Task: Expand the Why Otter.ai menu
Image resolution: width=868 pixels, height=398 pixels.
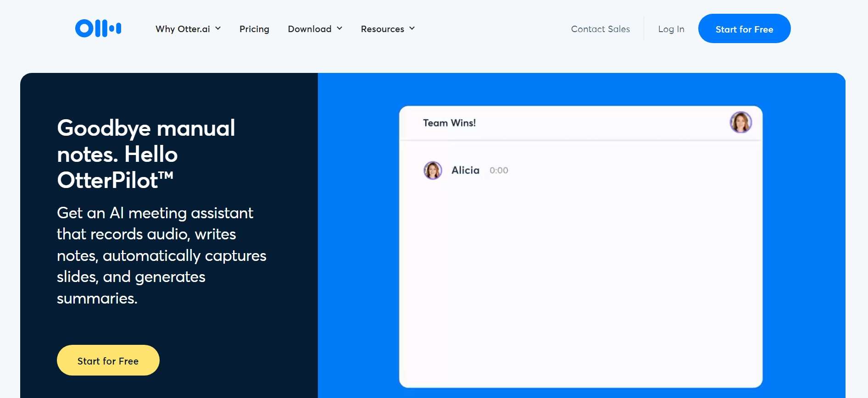Action: [188, 29]
